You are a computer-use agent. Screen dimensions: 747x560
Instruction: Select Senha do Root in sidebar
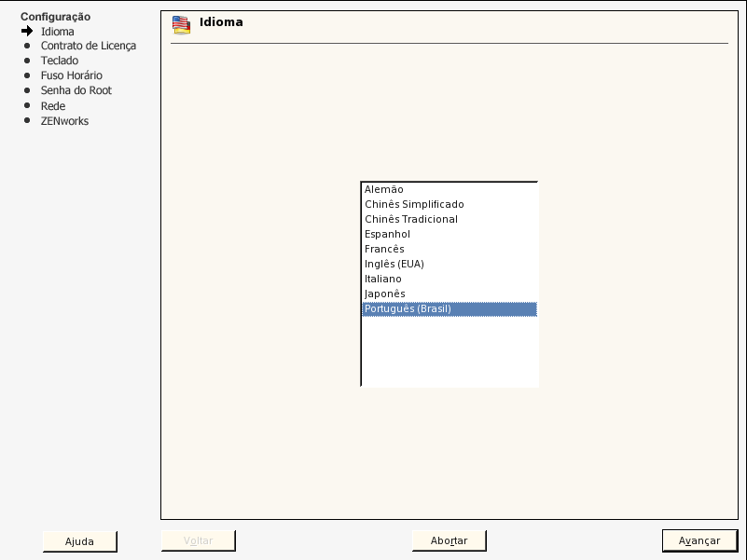(x=76, y=90)
